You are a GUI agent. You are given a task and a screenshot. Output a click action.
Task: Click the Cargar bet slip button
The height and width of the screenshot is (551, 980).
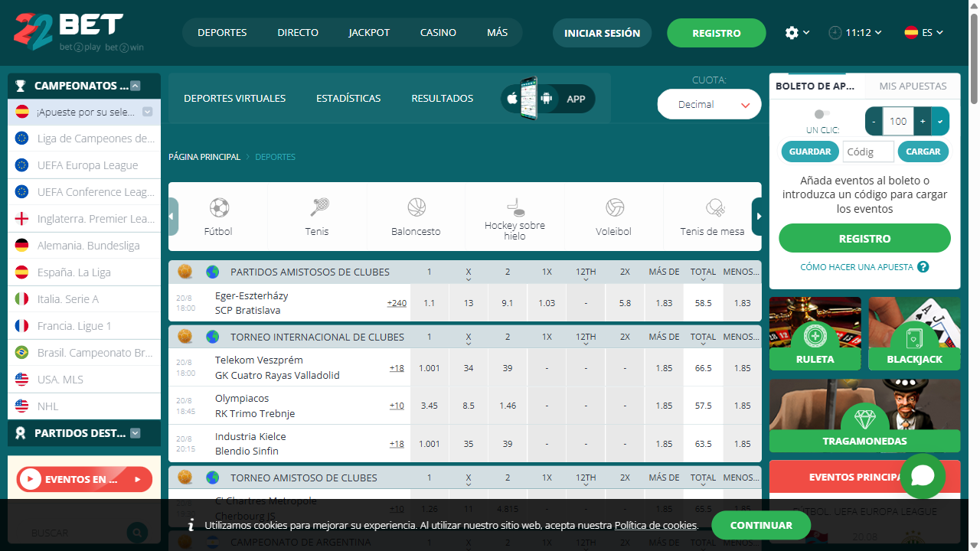point(923,152)
